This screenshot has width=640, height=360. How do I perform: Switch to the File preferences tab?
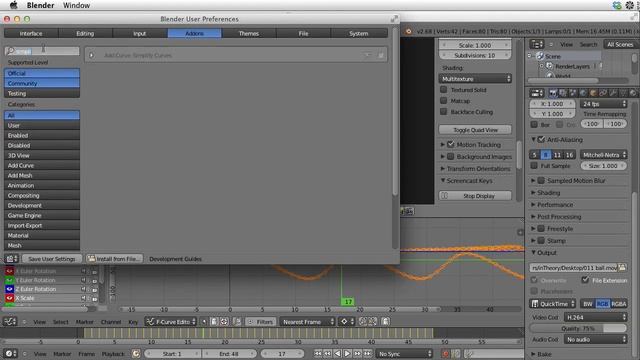(x=303, y=33)
